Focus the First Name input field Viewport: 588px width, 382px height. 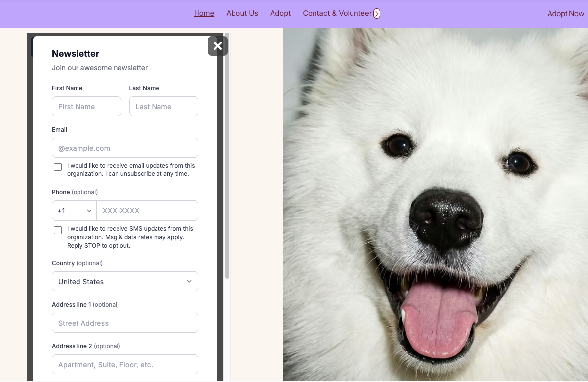click(x=86, y=106)
